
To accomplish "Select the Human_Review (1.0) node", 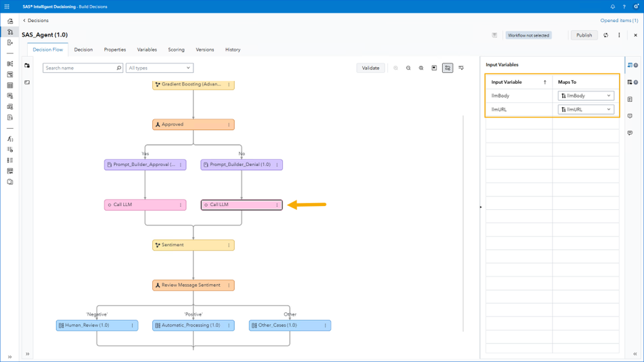I will point(97,325).
